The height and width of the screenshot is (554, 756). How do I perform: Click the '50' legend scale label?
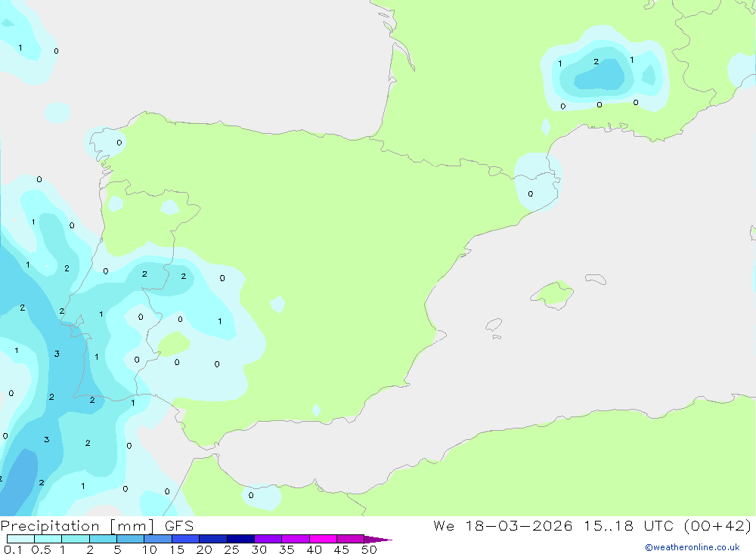369,549
